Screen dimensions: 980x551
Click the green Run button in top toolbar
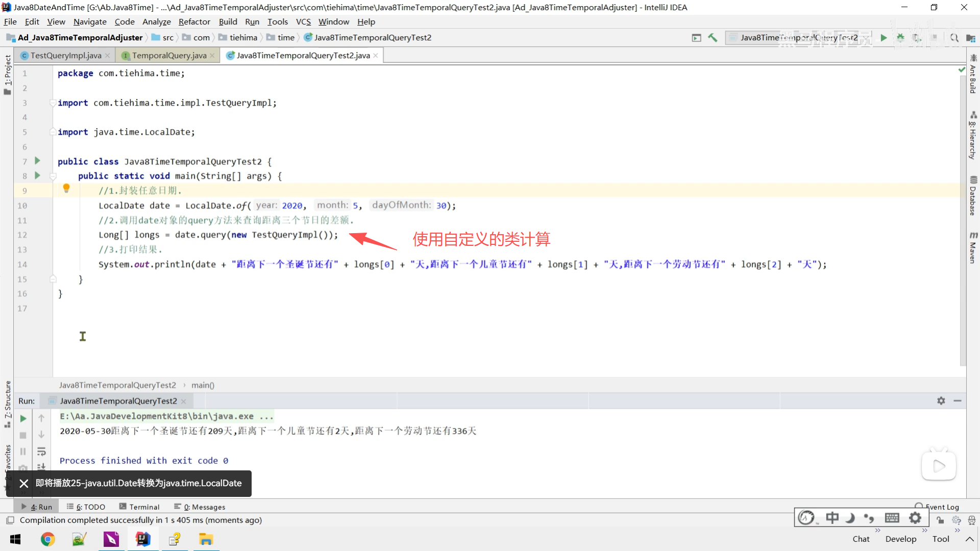[x=884, y=38]
